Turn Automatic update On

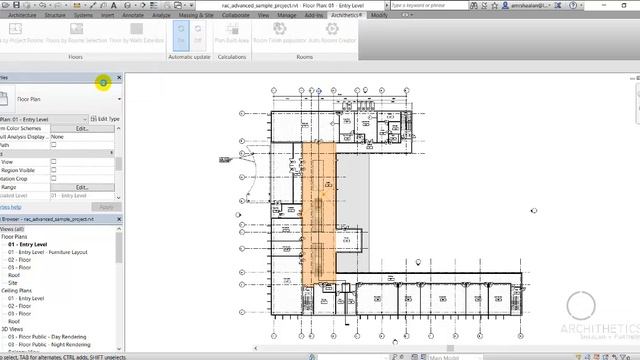tap(181, 35)
